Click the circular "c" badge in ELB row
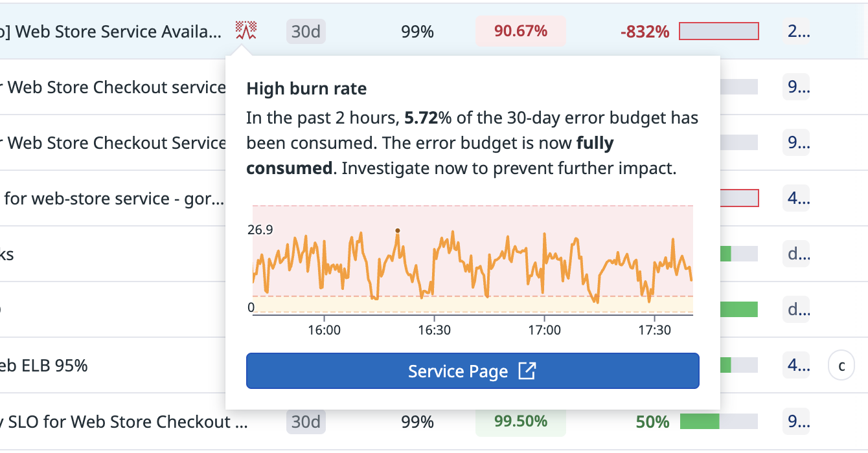The height and width of the screenshot is (453, 868). coord(841,366)
